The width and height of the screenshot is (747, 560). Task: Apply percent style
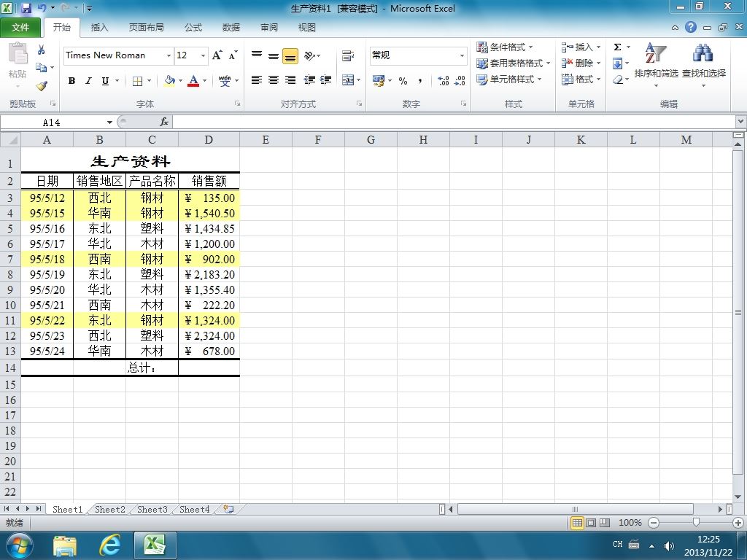[403, 80]
